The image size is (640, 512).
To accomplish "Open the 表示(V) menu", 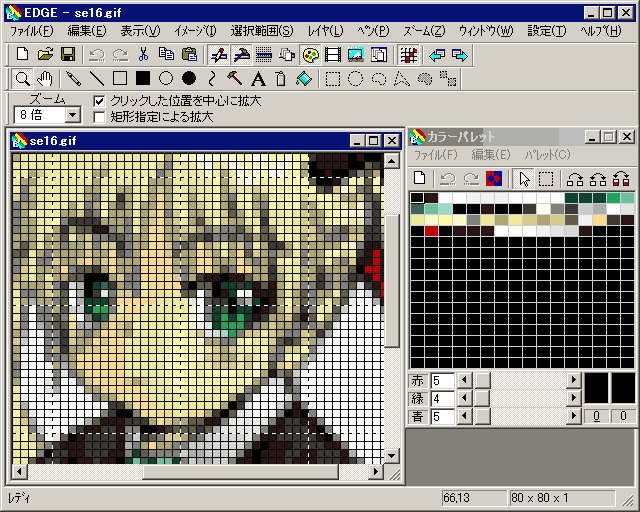I will 140,31.
